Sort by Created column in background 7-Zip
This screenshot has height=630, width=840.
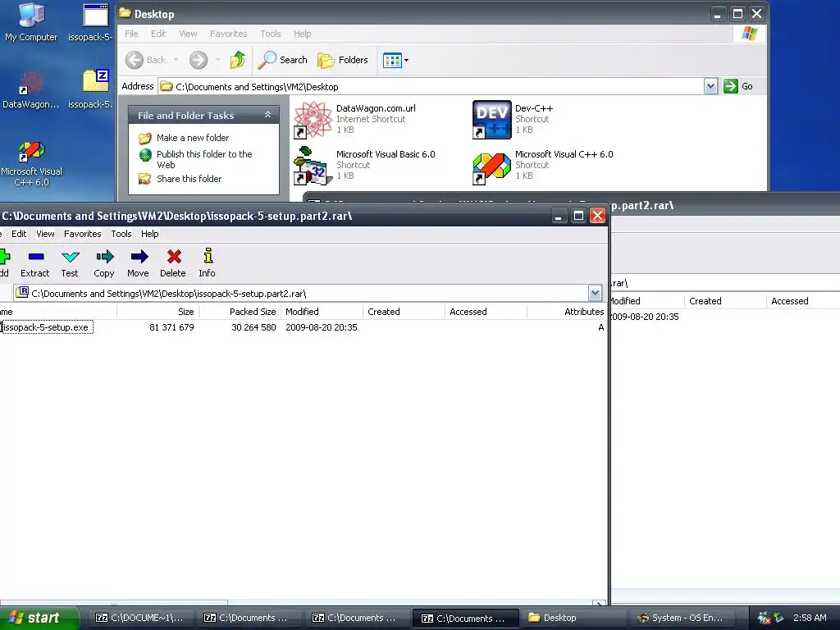click(x=725, y=301)
